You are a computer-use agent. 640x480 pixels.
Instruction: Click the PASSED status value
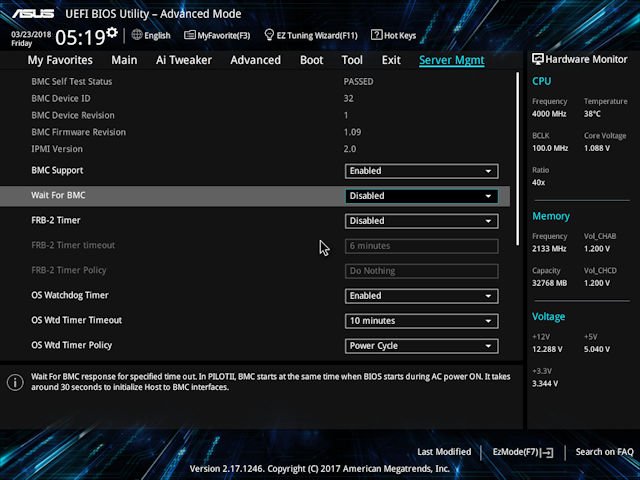[x=358, y=82]
